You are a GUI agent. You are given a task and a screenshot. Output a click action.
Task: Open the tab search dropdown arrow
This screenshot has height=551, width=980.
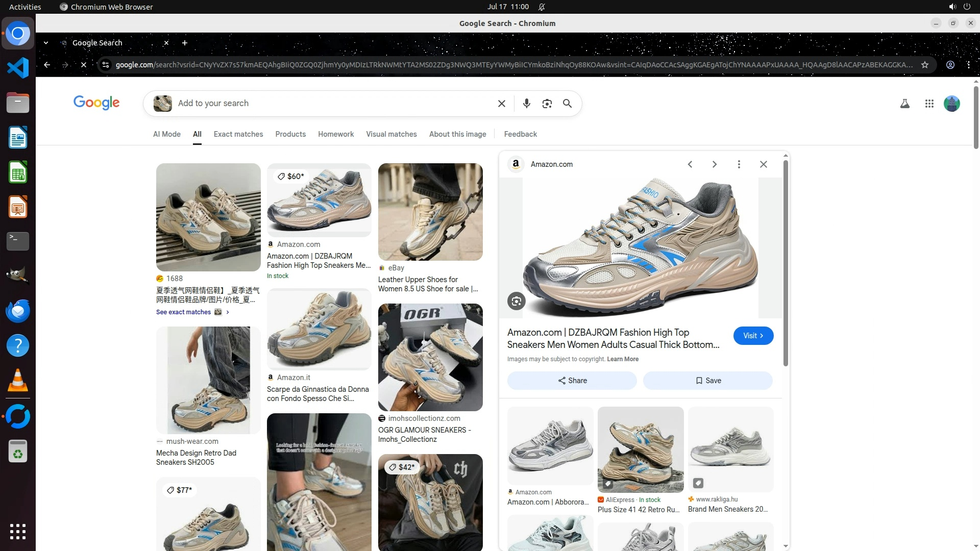[46, 43]
